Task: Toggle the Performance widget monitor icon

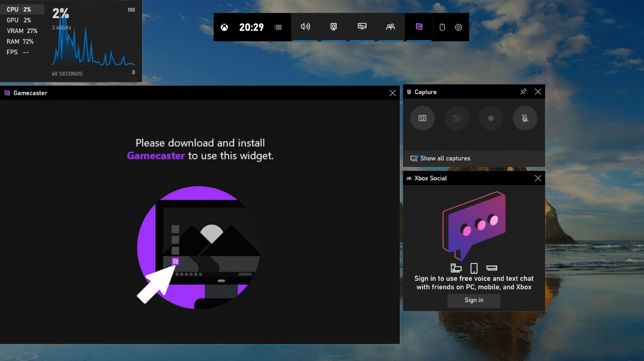Action: tap(362, 27)
